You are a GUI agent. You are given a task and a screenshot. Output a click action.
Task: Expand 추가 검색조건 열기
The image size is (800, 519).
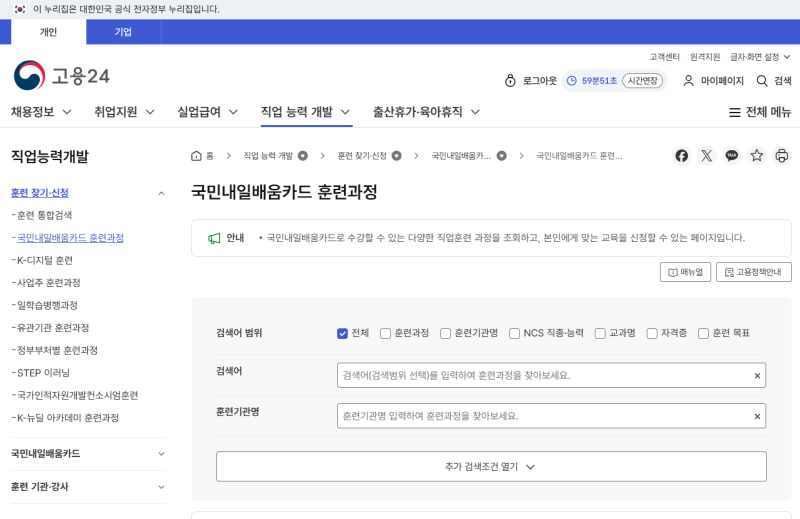(x=491, y=466)
